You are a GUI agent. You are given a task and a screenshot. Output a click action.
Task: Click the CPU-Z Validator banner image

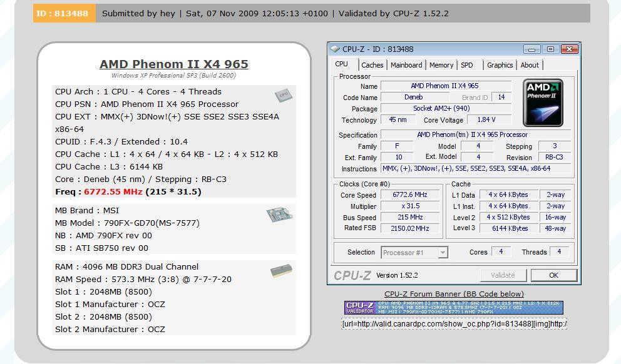pos(454,308)
